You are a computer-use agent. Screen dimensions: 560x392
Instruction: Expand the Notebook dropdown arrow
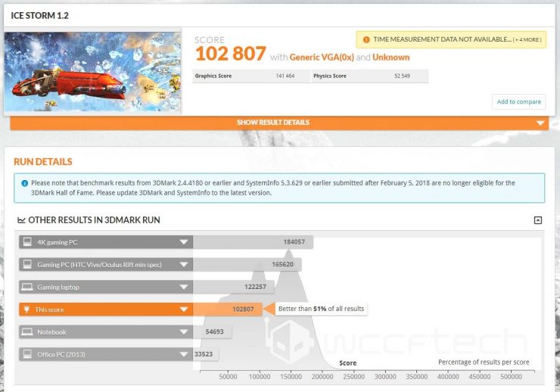click(184, 332)
